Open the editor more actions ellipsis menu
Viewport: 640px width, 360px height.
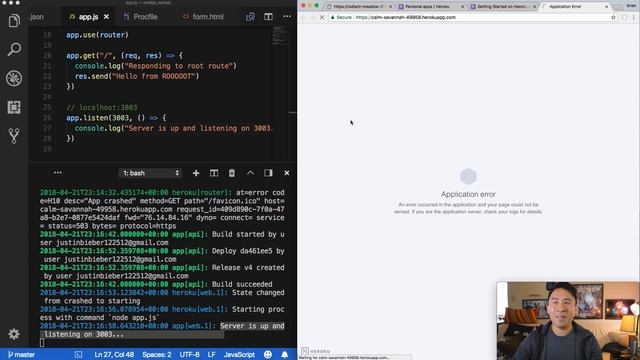point(287,17)
